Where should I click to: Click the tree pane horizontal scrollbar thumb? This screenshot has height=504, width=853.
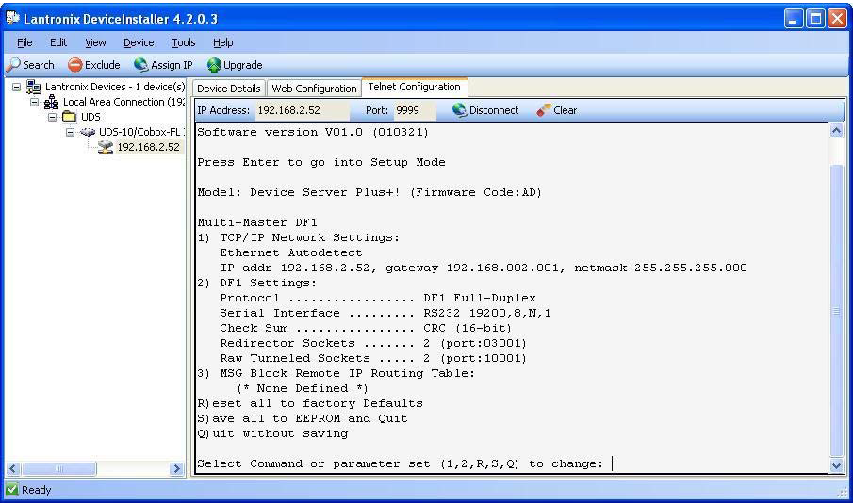[58, 468]
